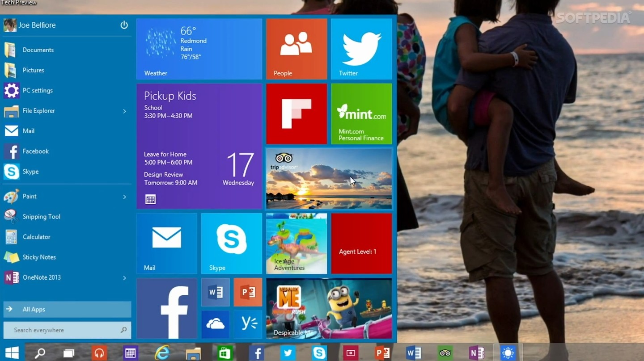Image resolution: width=644 pixels, height=361 pixels.
Task: Click the Windows Start button
Action: click(x=12, y=353)
